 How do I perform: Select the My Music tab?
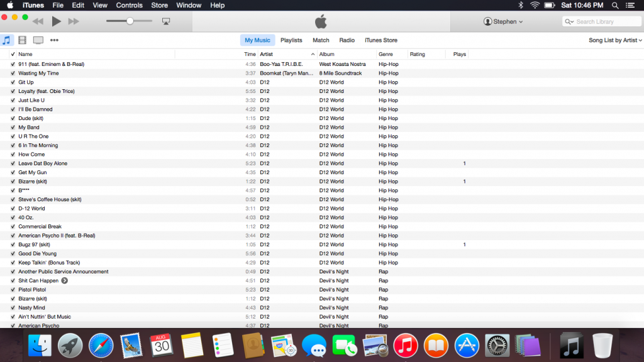click(x=257, y=40)
